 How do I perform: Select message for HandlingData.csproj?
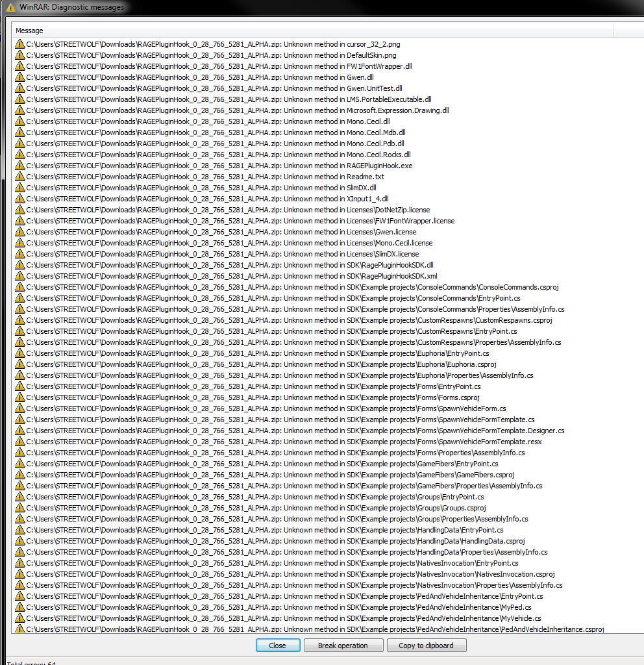[x=275, y=541]
